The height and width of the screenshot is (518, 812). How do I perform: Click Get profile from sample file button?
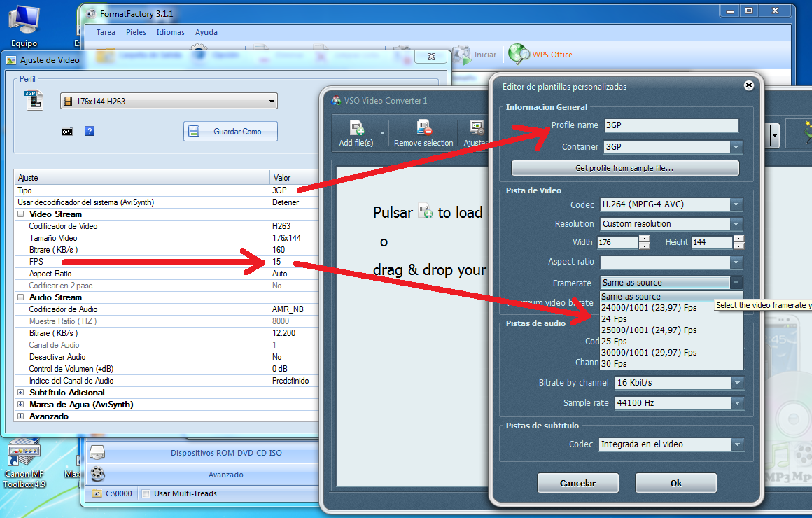[625, 168]
